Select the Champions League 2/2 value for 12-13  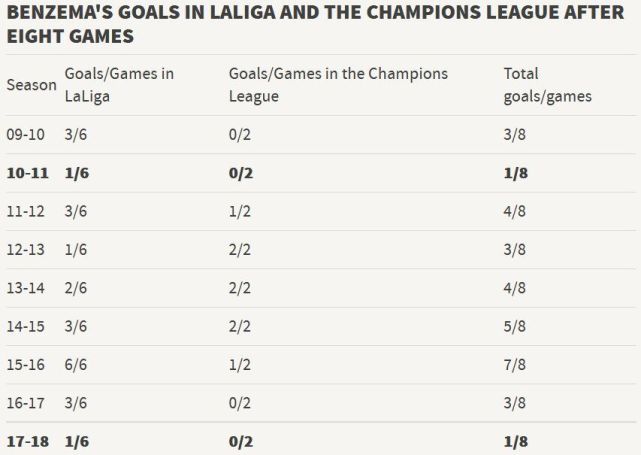[x=241, y=250]
